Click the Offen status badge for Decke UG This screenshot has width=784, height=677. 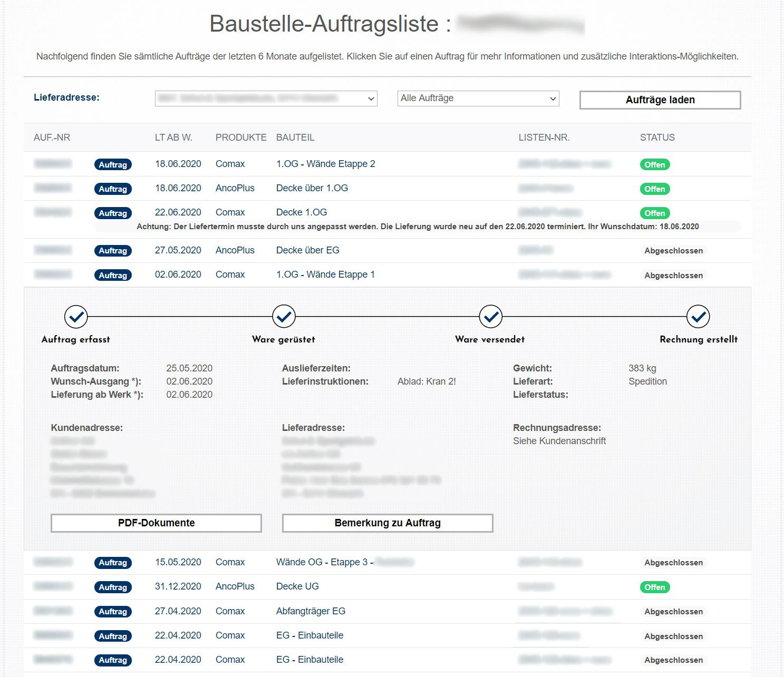[x=654, y=587]
